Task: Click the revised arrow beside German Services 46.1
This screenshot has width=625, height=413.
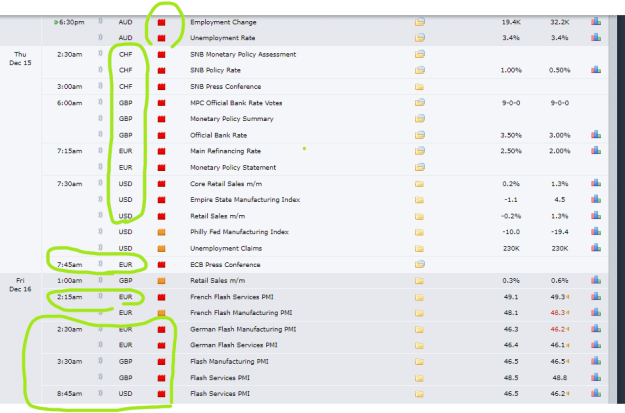Action: coord(568,345)
